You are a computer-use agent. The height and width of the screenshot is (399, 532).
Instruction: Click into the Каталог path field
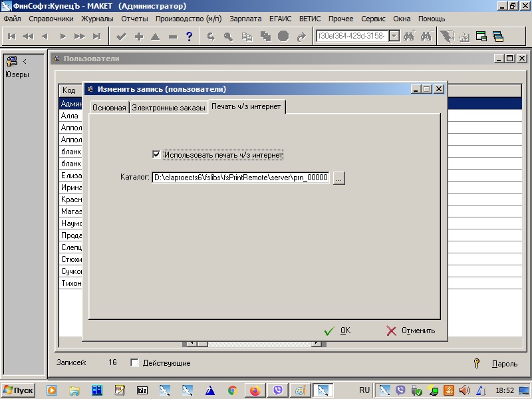point(241,178)
